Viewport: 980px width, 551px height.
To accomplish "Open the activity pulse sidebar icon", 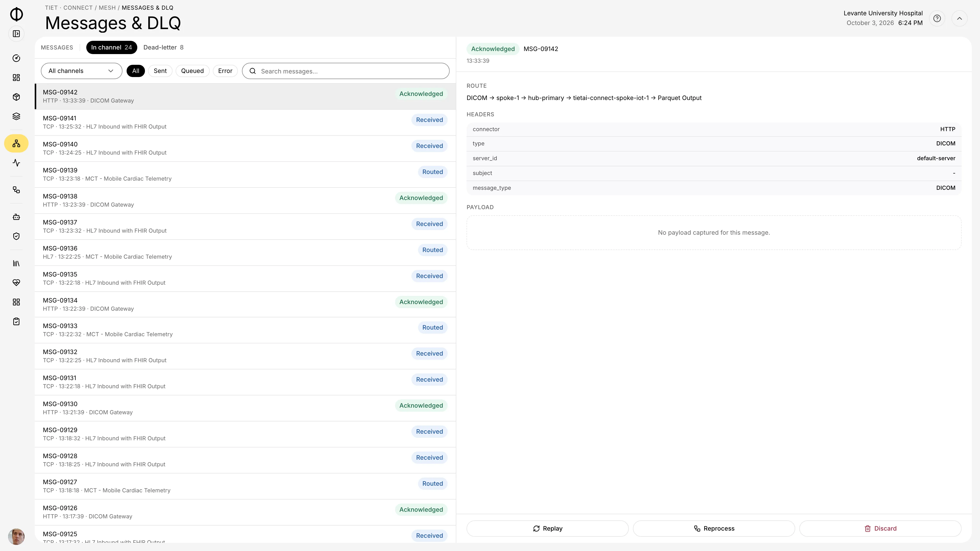I will click(x=16, y=163).
